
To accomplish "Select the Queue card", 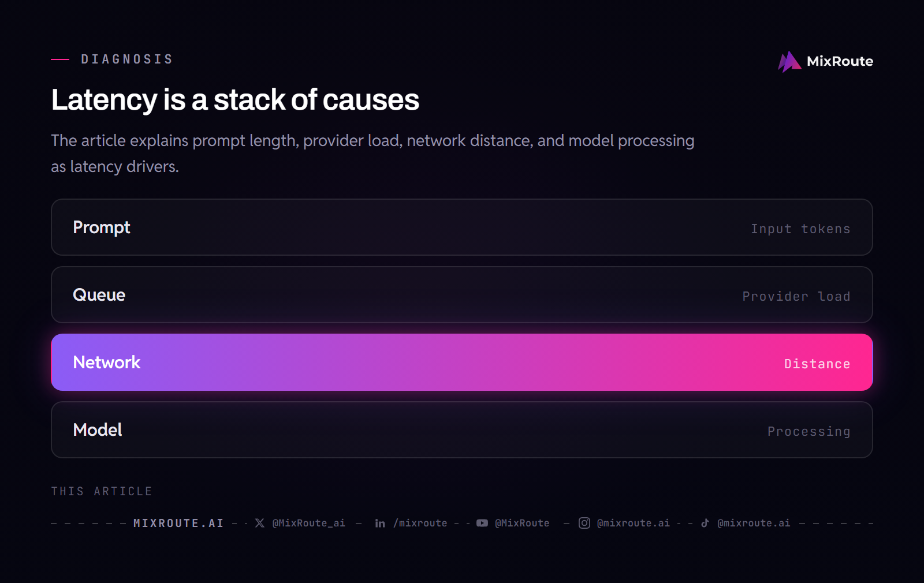I will [462, 295].
